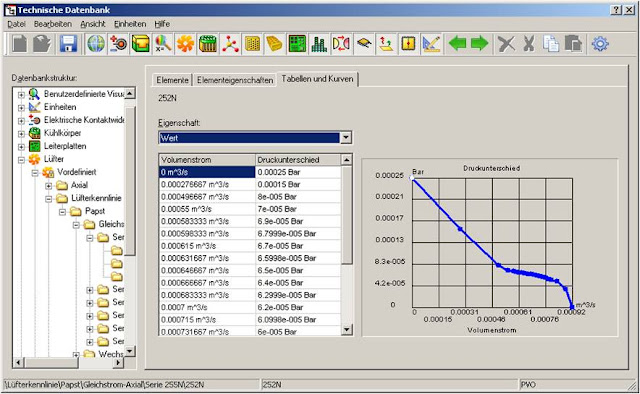The image size is (640, 394).
Task: Click the table's scroll down arrow
Action: [347, 329]
